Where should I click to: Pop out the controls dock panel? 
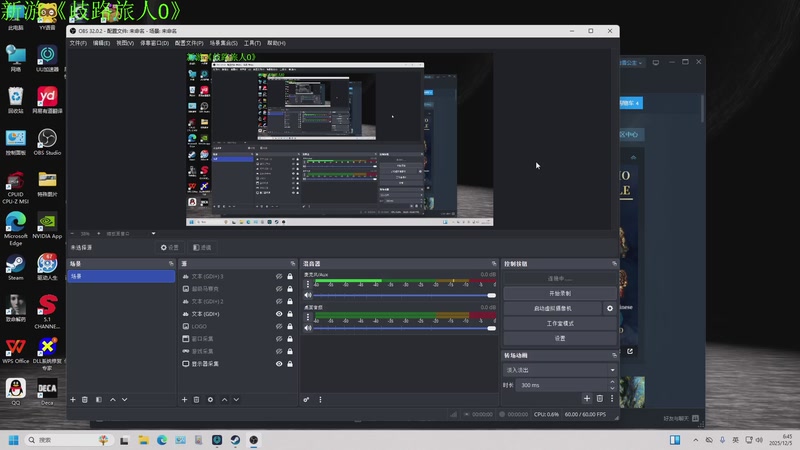coord(614,264)
